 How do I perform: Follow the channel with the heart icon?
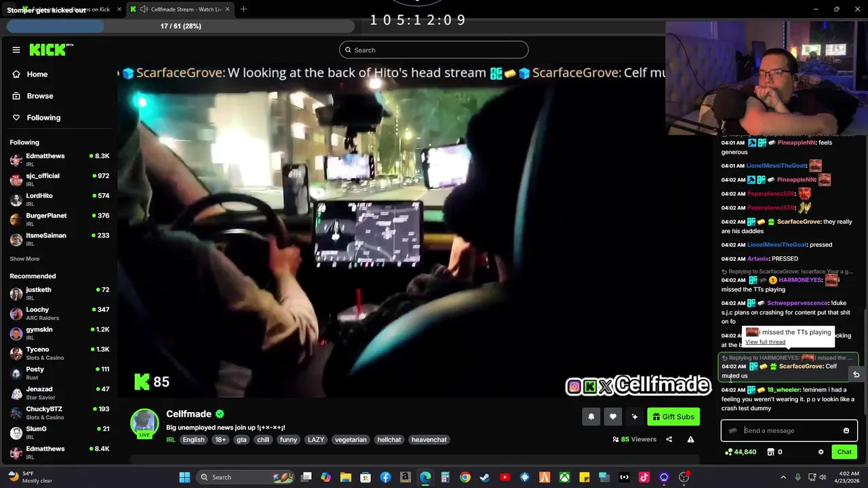(x=612, y=417)
